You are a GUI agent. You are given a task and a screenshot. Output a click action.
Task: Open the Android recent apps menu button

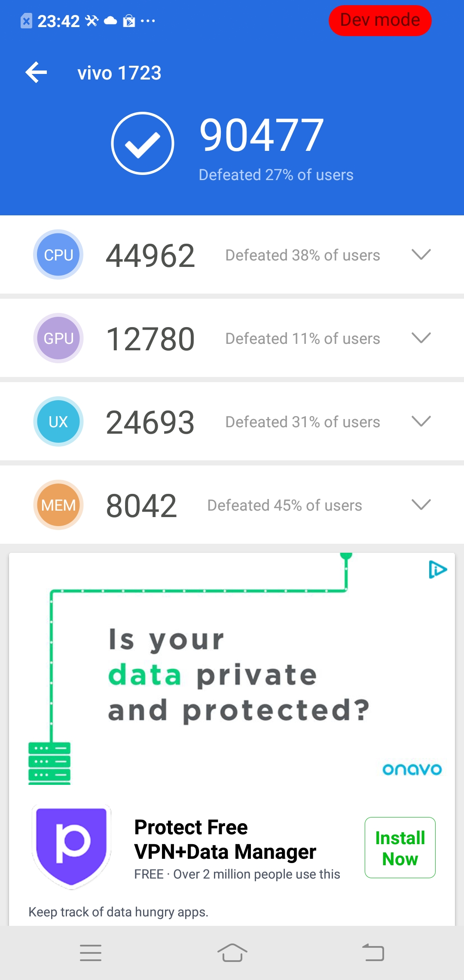(91, 952)
